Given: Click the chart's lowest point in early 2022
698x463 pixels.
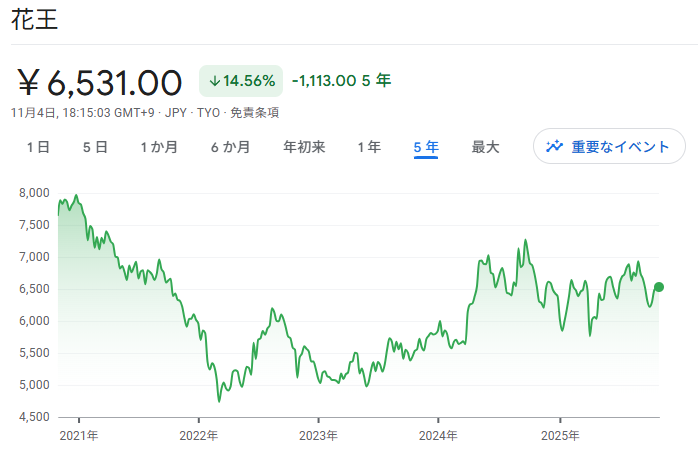Looking at the screenshot, I should (x=218, y=402).
